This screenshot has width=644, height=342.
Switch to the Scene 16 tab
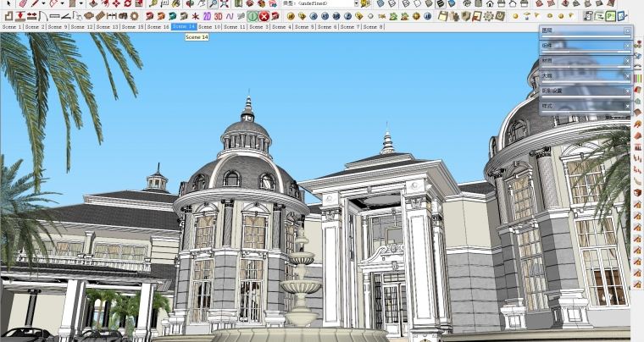tap(158, 27)
